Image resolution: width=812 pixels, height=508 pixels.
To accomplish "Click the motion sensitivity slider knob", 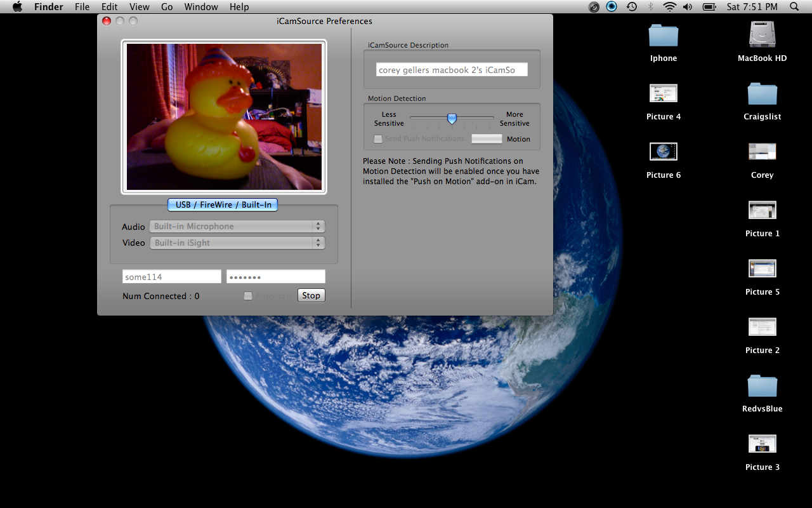I will (x=452, y=118).
